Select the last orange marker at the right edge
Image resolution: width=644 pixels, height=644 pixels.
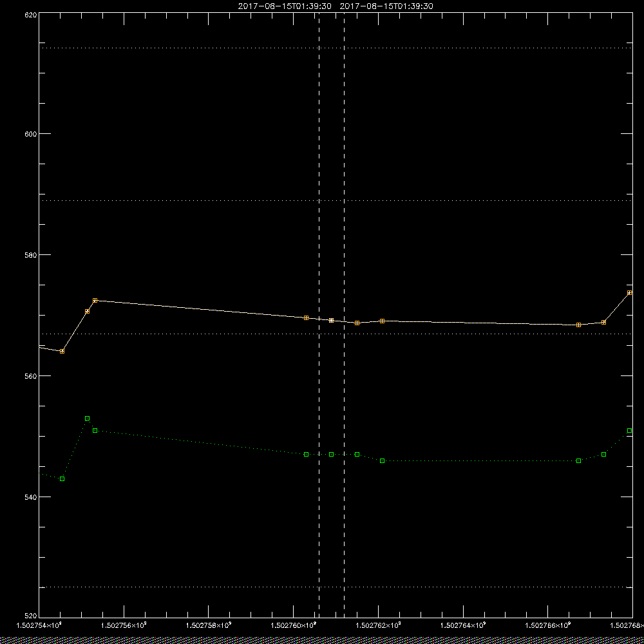630,293
